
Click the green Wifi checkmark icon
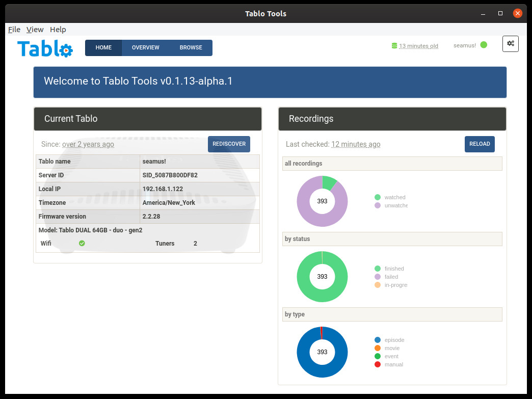[82, 244]
